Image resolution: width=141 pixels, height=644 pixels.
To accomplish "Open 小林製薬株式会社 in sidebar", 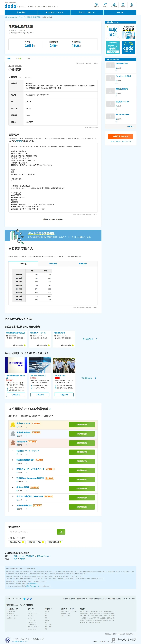I will [122, 63].
